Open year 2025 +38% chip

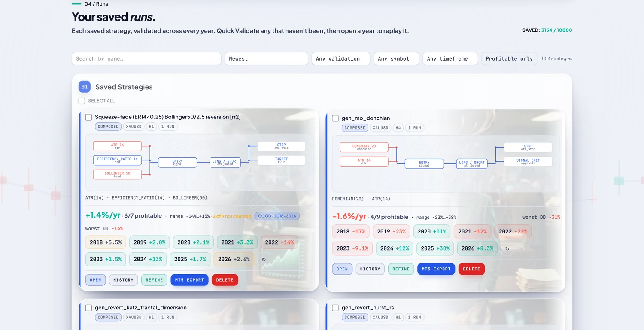(x=435, y=248)
